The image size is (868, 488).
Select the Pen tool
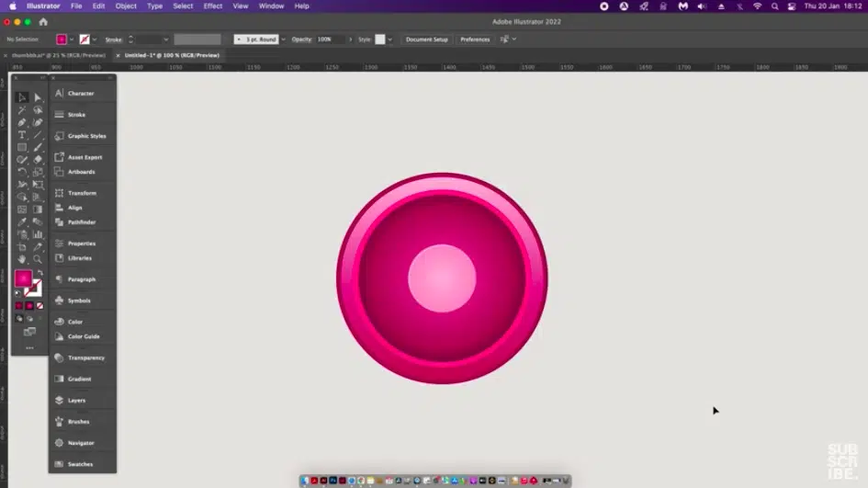point(22,122)
